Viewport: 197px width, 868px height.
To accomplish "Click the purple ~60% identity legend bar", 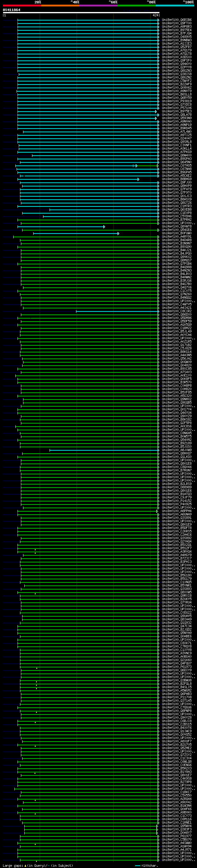I will point(98,6).
